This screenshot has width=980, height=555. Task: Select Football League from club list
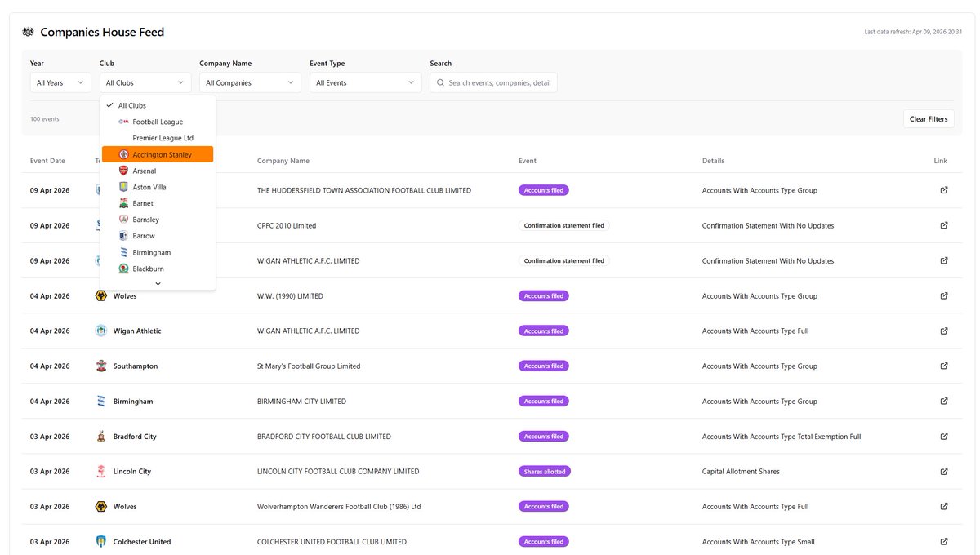point(158,122)
